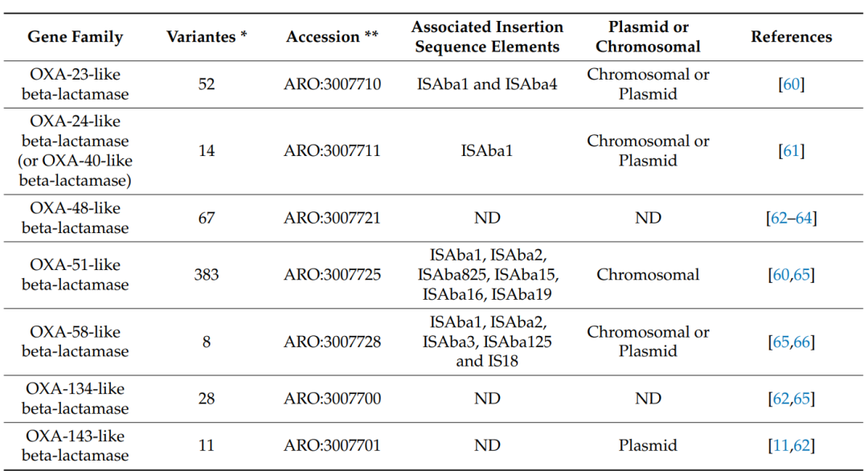The image size is (868, 471).
Task: Open reference link 61 in OXA-24-like row
Action: [x=791, y=150]
